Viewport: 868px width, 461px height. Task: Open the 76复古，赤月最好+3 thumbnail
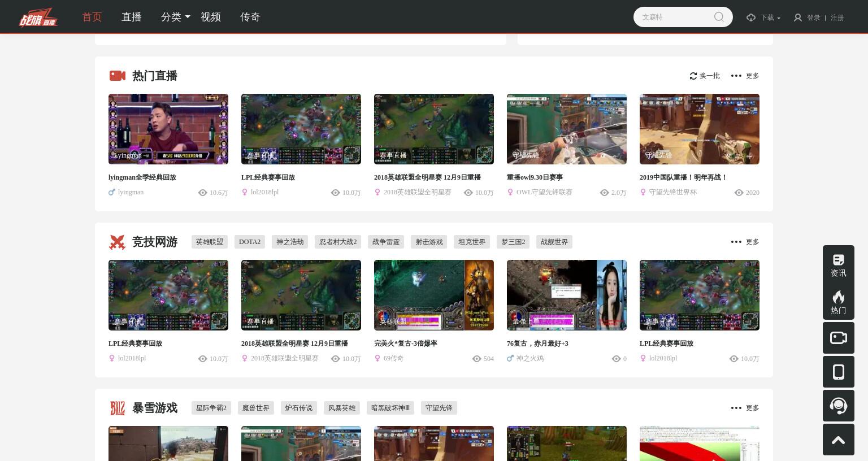click(x=567, y=295)
